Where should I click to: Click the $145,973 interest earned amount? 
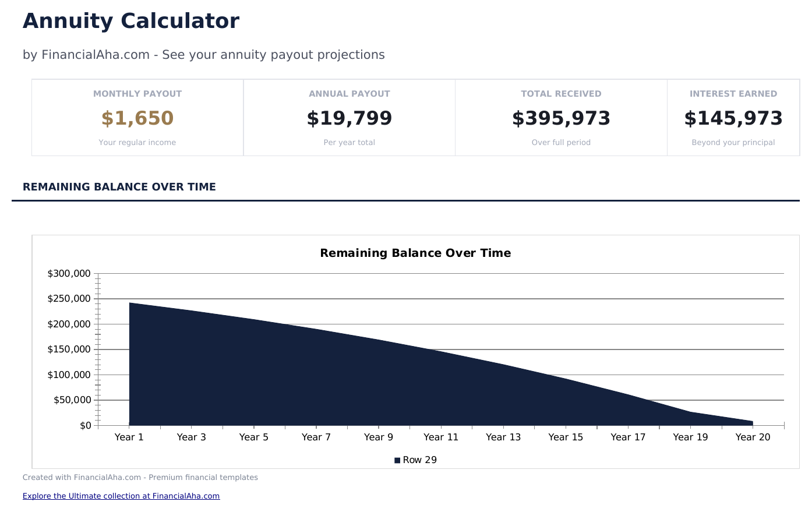click(733, 118)
